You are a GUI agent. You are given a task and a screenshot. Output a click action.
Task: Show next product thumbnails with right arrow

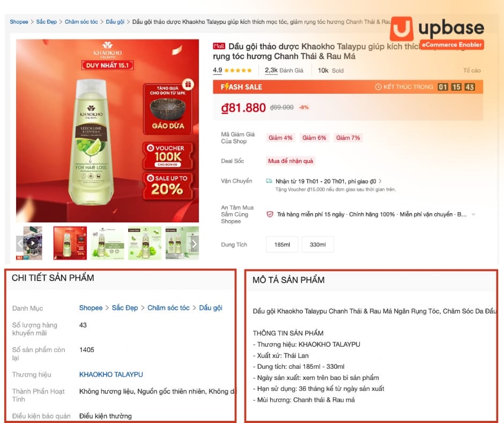(194, 244)
